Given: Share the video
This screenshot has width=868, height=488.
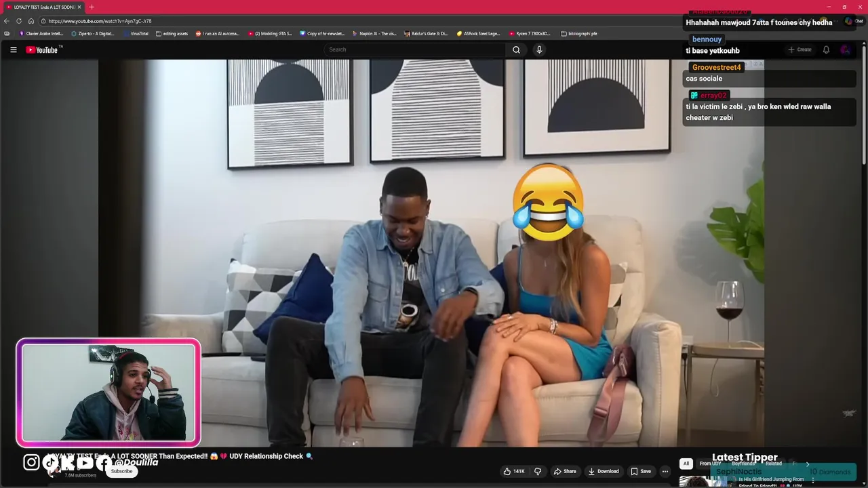Looking at the screenshot, I should click(x=565, y=471).
